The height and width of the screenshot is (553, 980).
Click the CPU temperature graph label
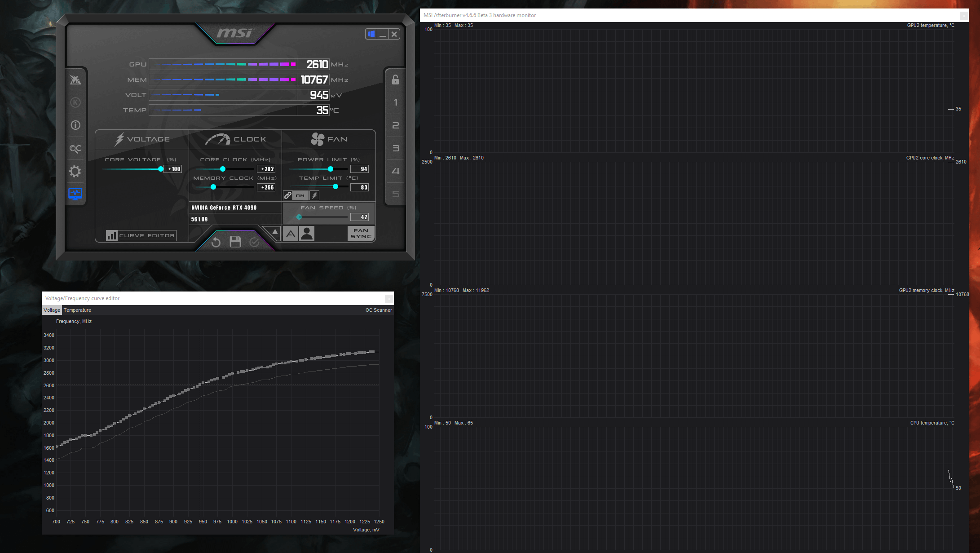pos(932,423)
